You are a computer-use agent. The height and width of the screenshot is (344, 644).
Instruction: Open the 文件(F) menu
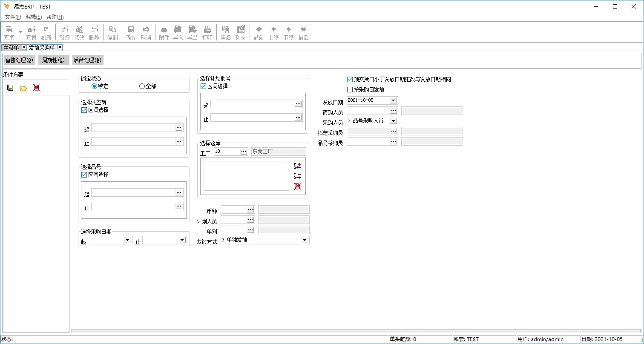13,17
